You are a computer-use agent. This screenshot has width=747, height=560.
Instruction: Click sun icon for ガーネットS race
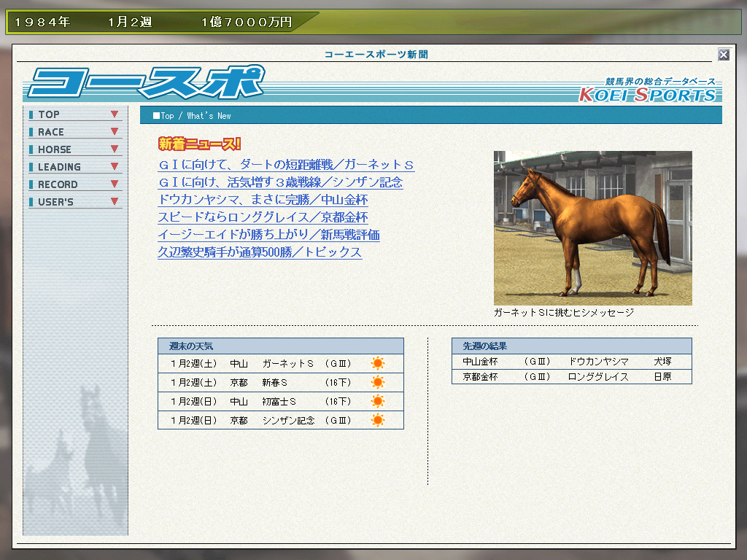click(377, 363)
